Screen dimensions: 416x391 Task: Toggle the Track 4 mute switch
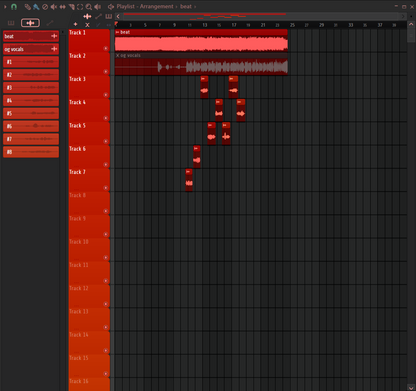click(x=106, y=118)
